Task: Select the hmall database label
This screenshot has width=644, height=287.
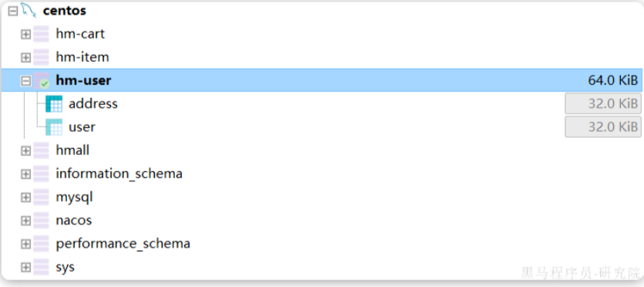Action: [x=72, y=150]
